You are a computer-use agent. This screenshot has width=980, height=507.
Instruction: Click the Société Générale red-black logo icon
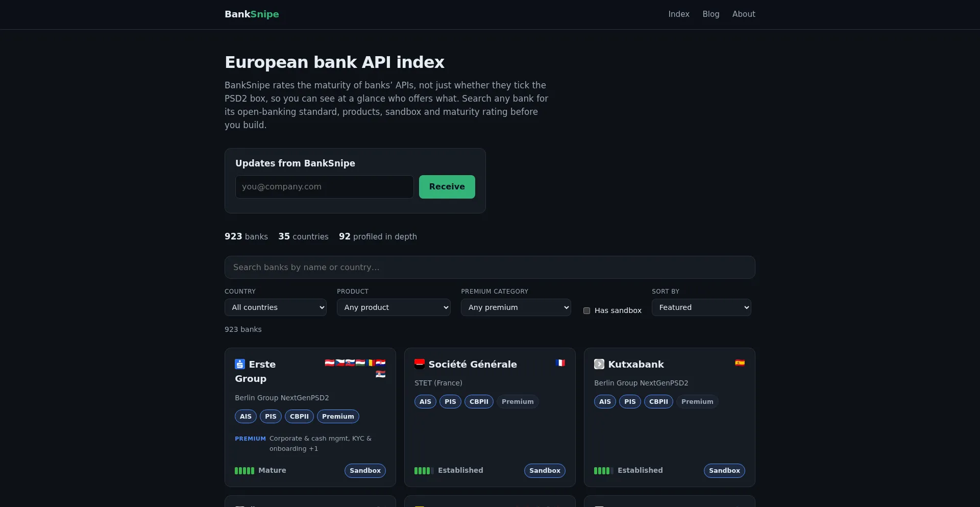(x=420, y=364)
